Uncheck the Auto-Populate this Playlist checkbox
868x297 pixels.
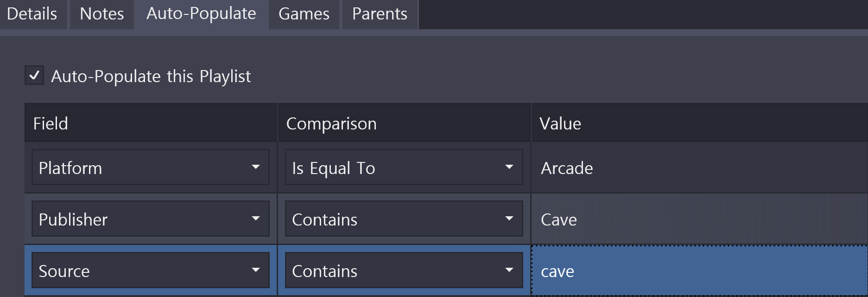[34, 75]
